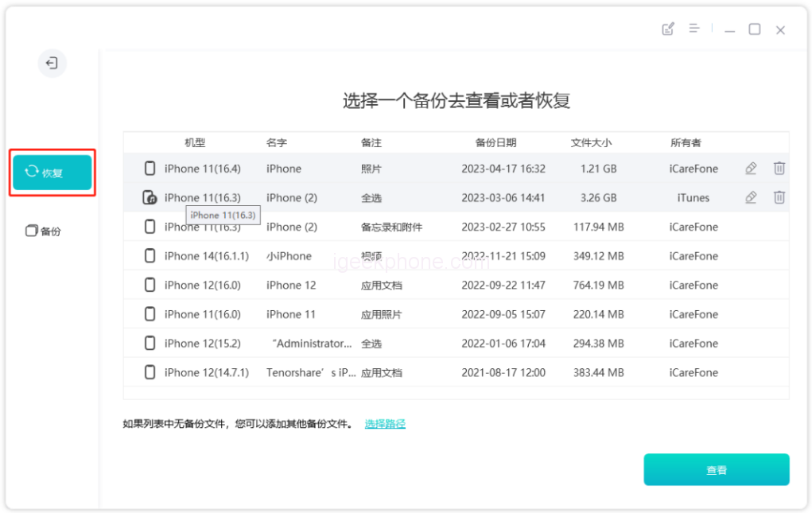Switch to the 恢复 (Restore) tab
812x513 pixels.
[x=52, y=173]
